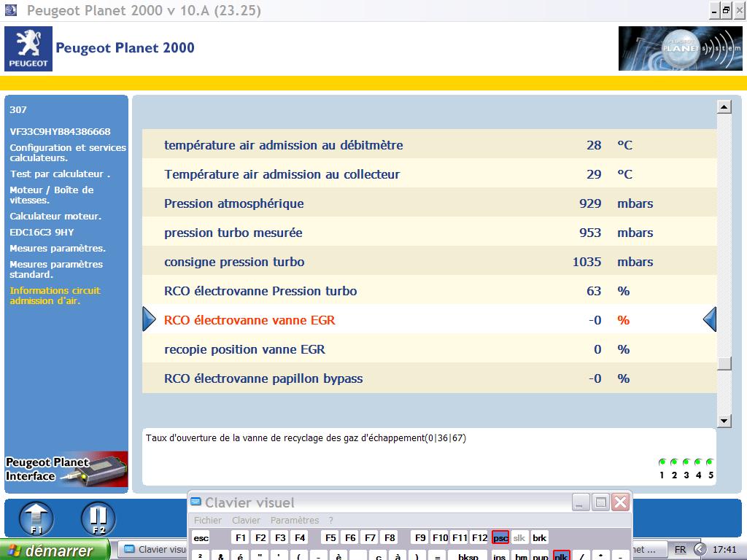Open Fichier menu in Clavier visuel

point(208,520)
